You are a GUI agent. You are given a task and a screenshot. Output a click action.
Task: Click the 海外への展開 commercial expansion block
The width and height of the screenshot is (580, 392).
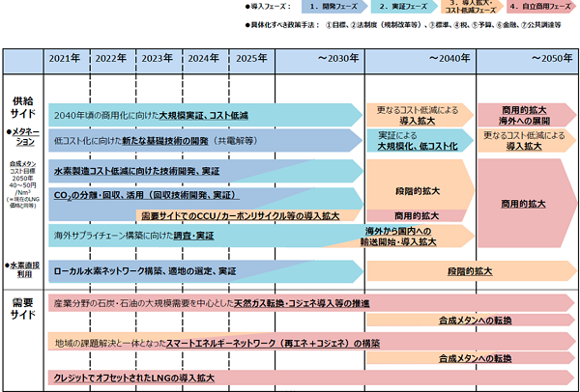[x=526, y=116]
